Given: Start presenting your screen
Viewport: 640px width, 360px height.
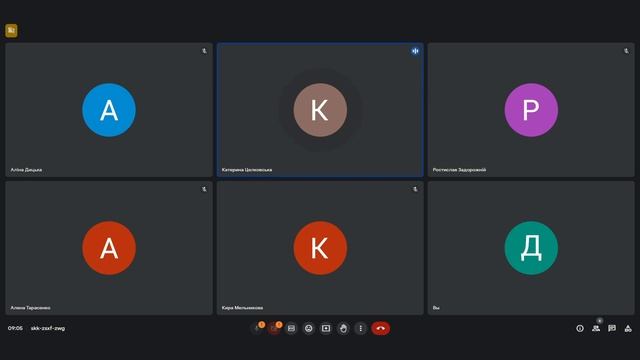Looking at the screenshot, I should click(x=326, y=328).
